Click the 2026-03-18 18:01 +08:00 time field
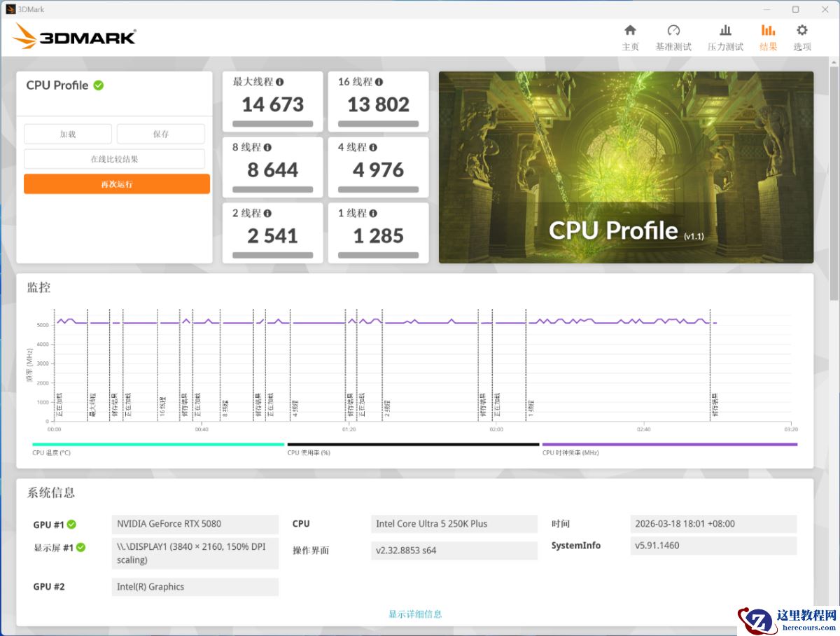840x636 pixels. 714,524
